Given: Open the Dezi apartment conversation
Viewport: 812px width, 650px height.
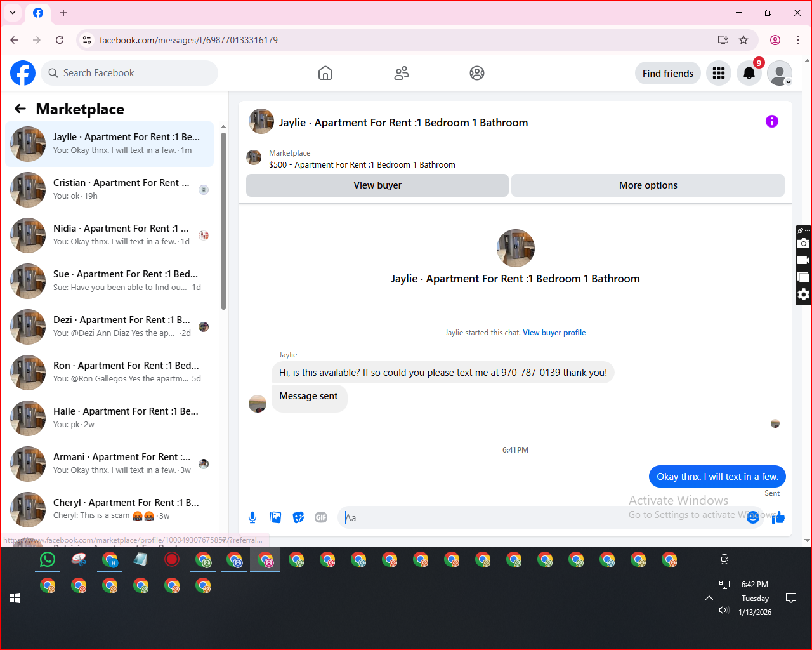Looking at the screenshot, I should click(x=109, y=327).
